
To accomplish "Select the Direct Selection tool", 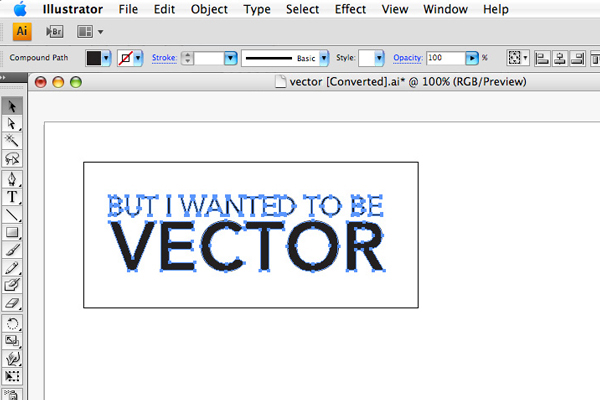I will [x=12, y=124].
